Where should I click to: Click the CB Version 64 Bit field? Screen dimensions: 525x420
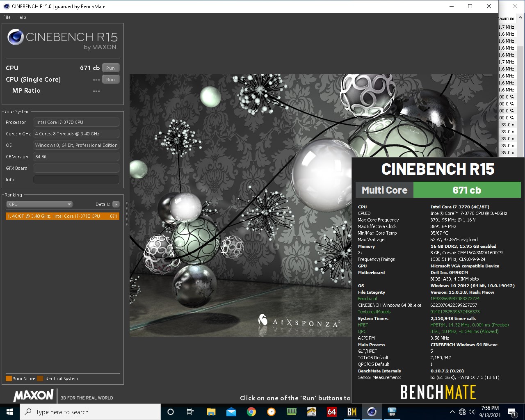point(76,157)
